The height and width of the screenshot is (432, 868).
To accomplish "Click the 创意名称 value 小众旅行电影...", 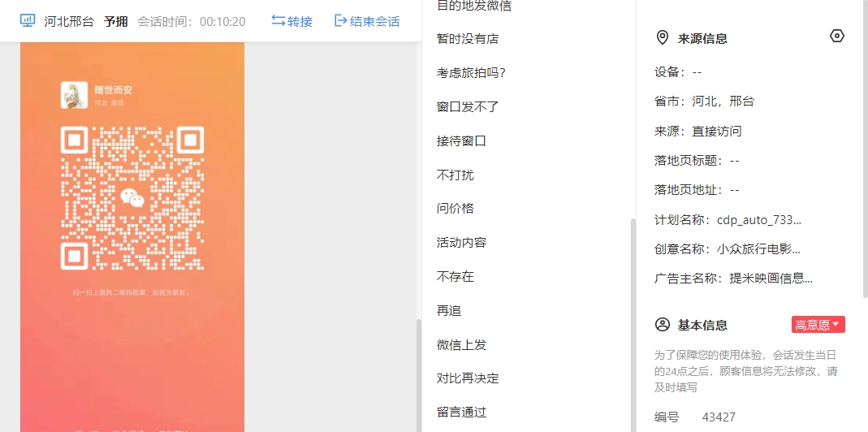I will [x=759, y=249].
